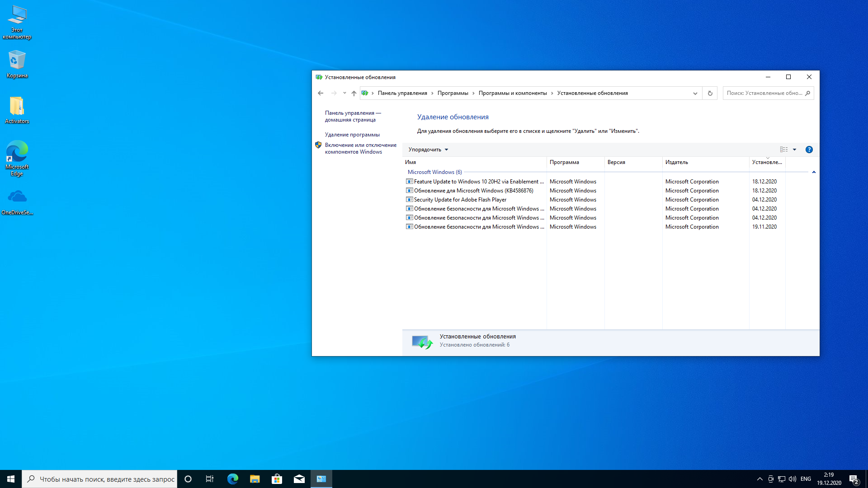868x488 pixels.
Task: Open the recent locations dropdown arrow
Action: click(344, 93)
